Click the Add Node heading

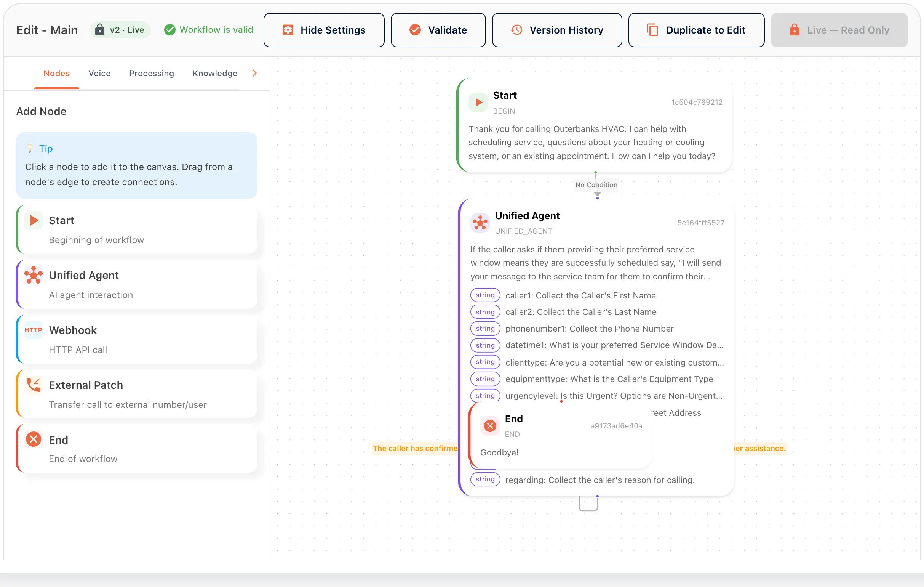(x=41, y=111)
